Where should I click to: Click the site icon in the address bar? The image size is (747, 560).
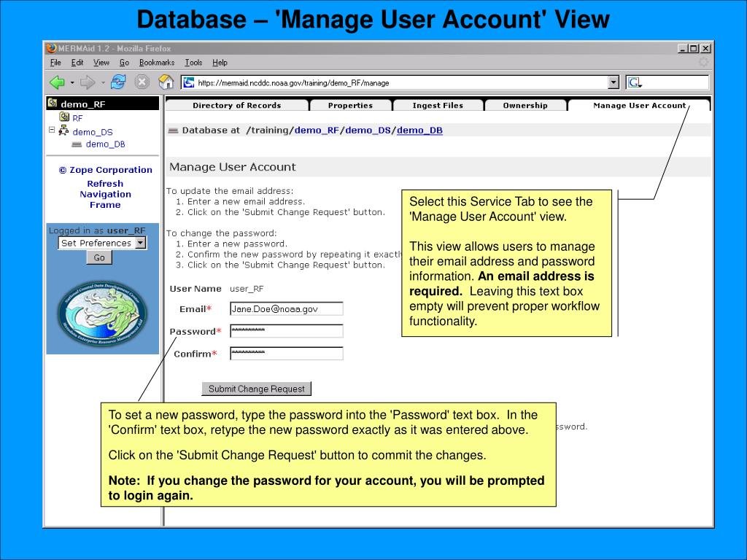189,83
